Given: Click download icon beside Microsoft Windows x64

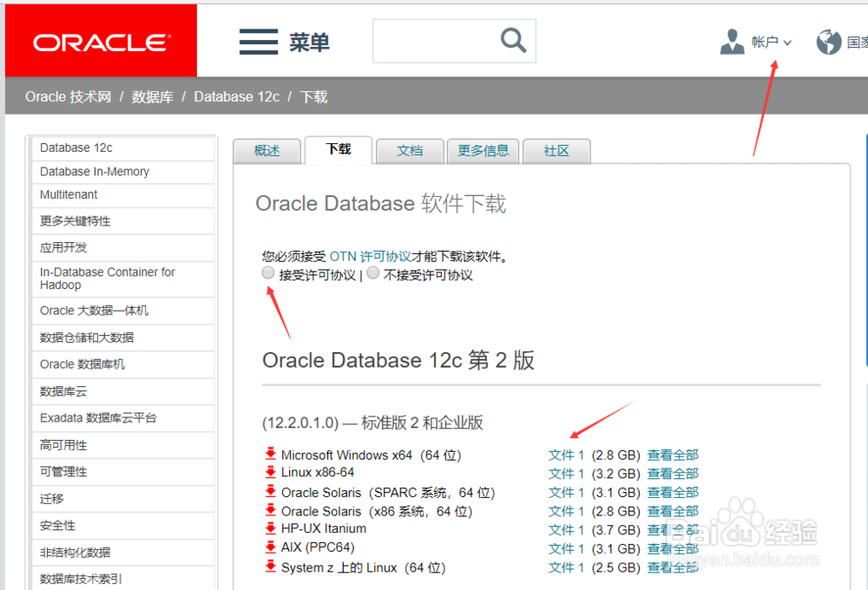Looking at the screenshot, I should coord(270,454).
